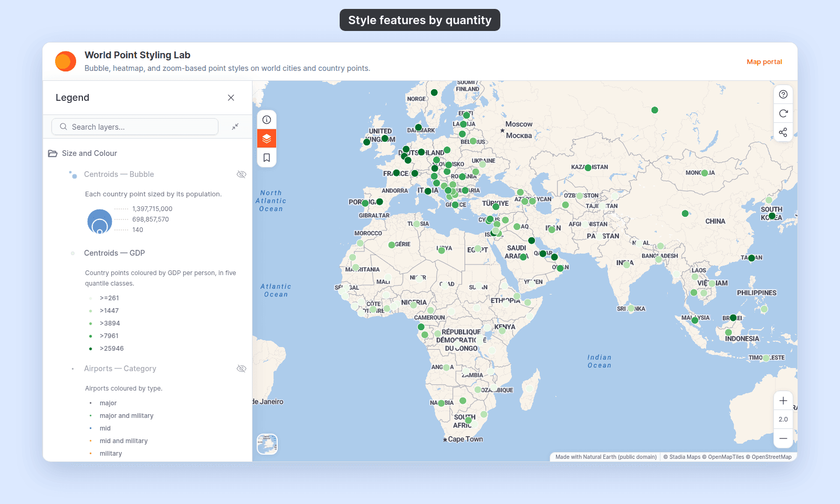The image size is (840, 504).
Task: Click the Taiwan country point
Action: tap(751, 258)
